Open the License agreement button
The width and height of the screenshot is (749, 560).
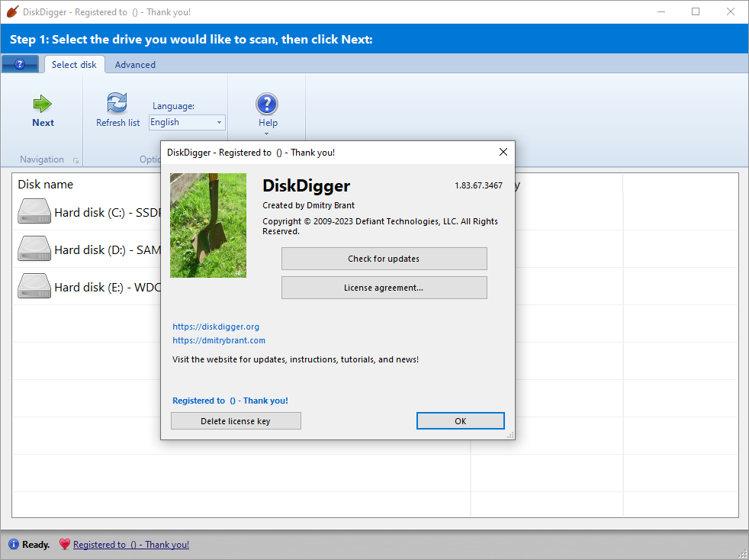[x=384, y=288]
